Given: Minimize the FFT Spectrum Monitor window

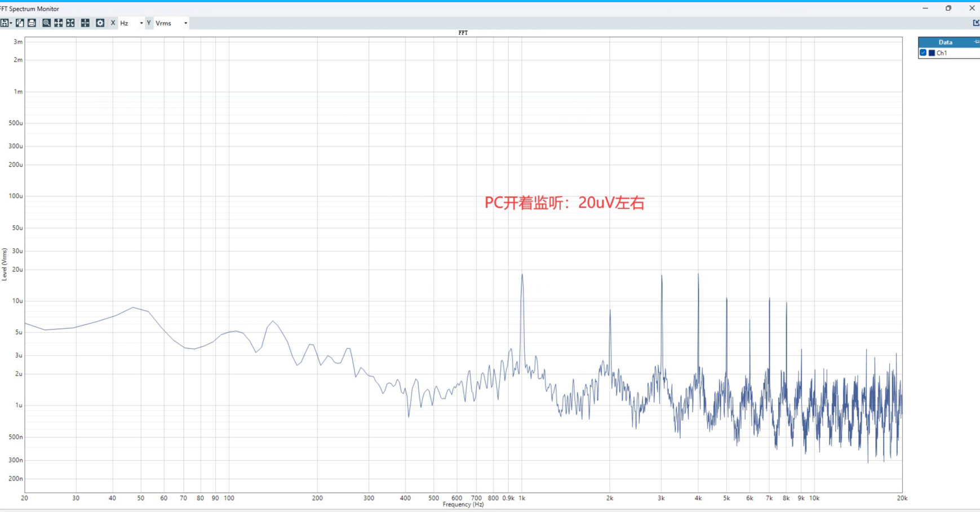Looking at the screenshot, I should [x=925, y=8].
